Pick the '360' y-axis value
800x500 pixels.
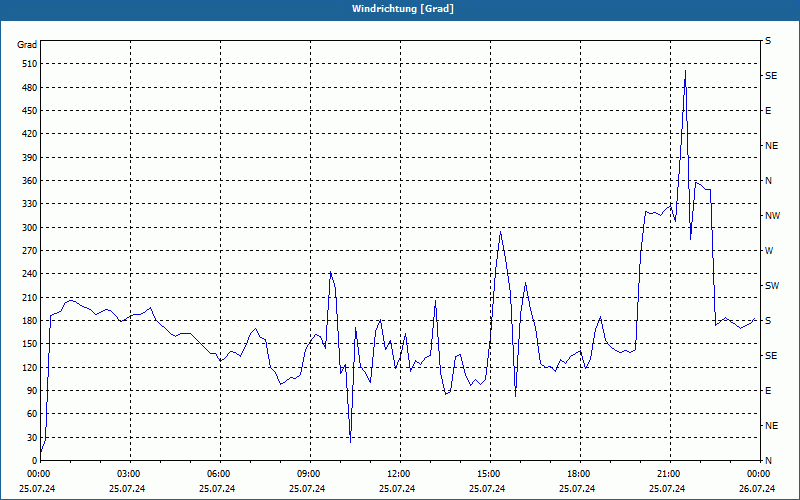31,181
